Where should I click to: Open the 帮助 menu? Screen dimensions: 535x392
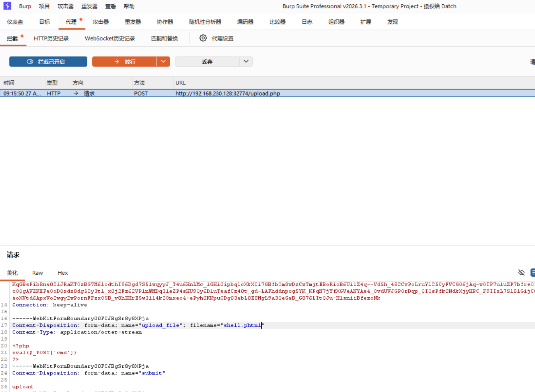click(x=129, y=6)
